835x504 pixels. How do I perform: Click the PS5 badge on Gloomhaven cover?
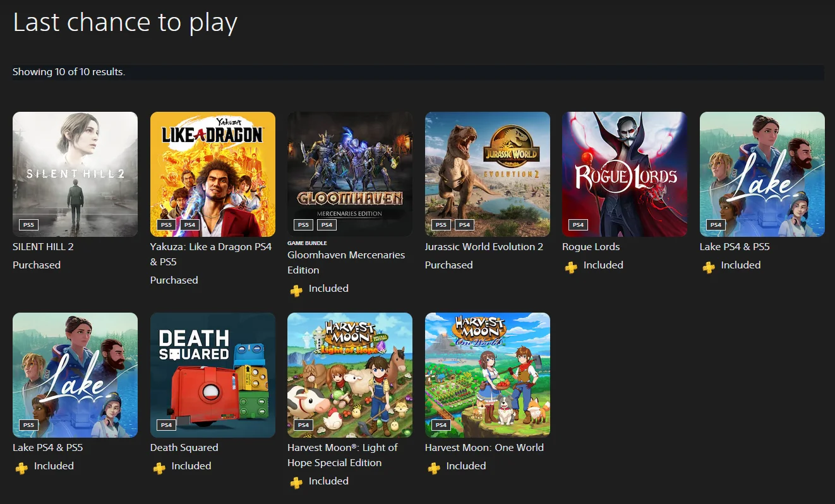pyautogui.click(x=303, y=225)
